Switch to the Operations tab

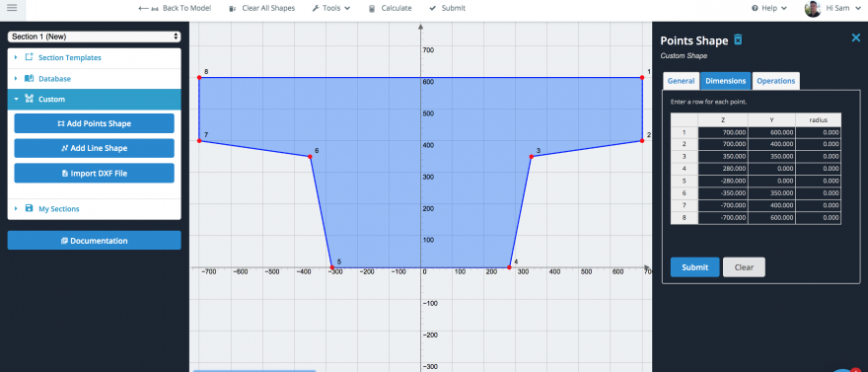(775, 81)
